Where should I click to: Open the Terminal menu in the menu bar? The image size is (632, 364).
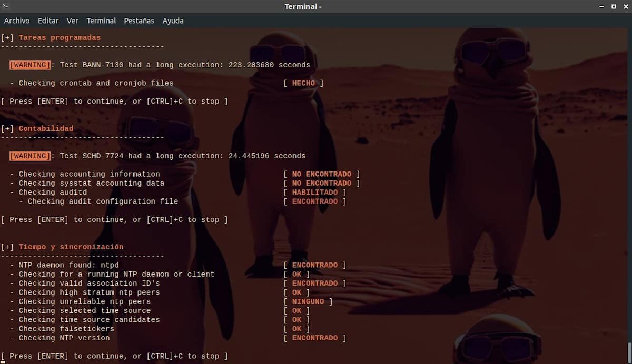point(101,21)
